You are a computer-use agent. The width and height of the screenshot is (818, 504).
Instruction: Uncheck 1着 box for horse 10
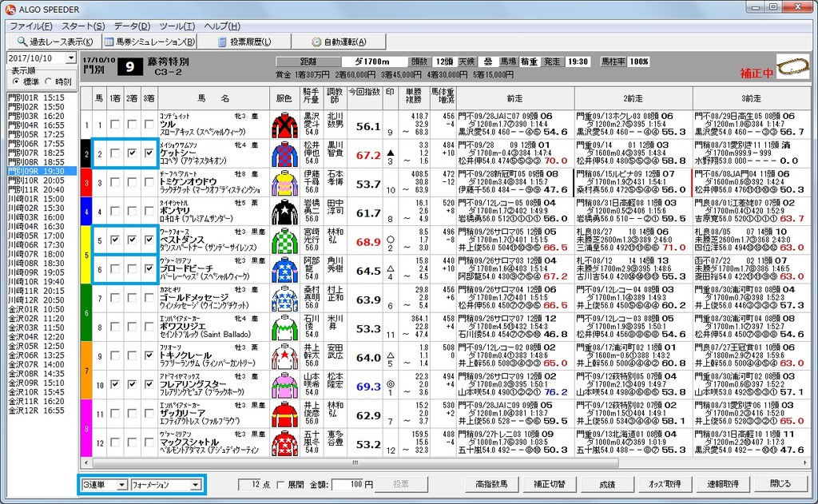coord(115,384)
